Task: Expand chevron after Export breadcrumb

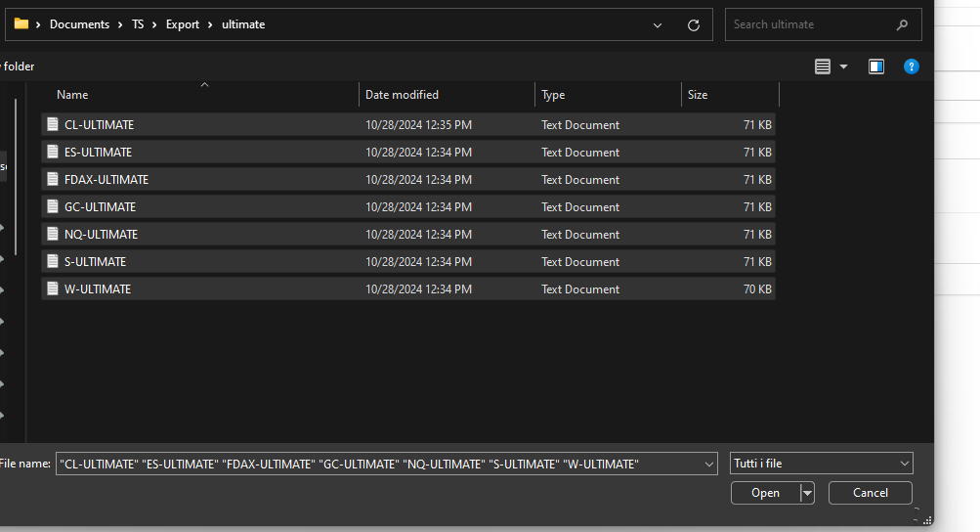Action: point(210,24)
